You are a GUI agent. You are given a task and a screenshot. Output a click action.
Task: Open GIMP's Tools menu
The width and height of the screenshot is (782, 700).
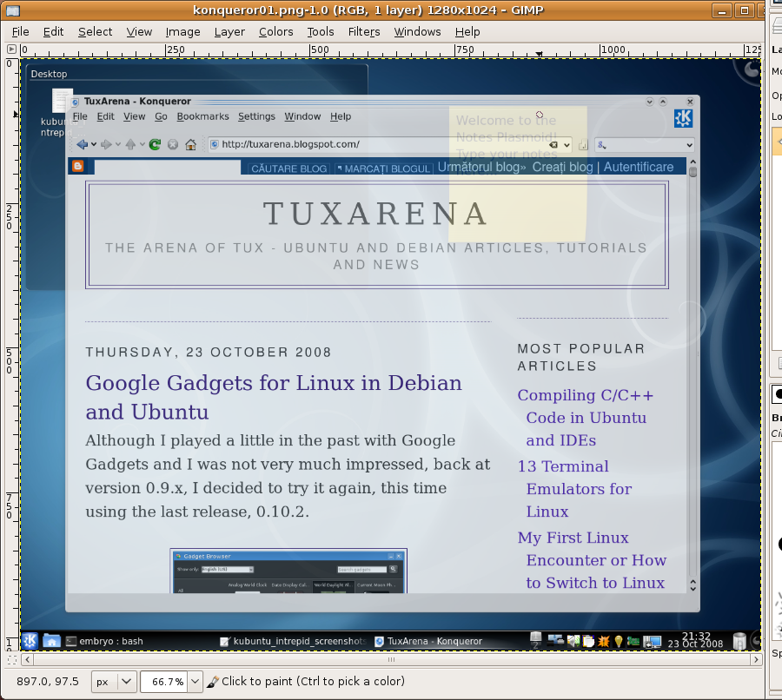coord(320,32)
